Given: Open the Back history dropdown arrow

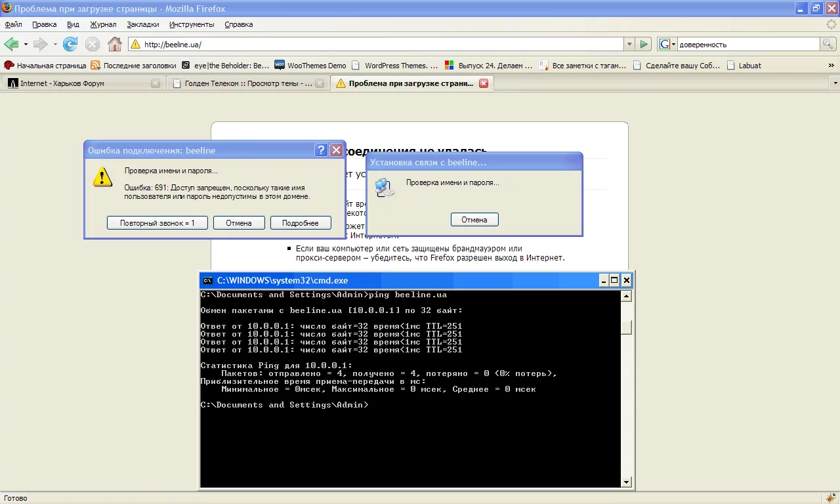Looking at the screenshot, I should coord(26,45).
